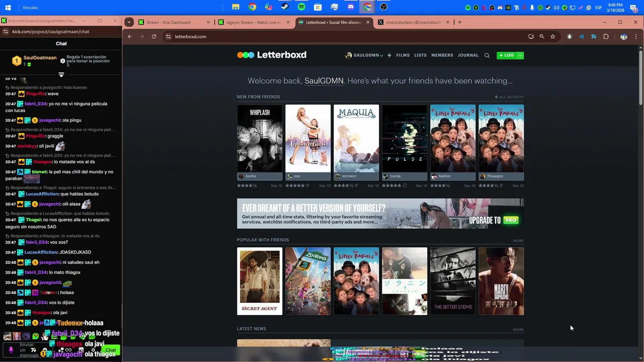644x362 pixels.
Task: Bookmark this page with star icon
Action: coord(553,37)
